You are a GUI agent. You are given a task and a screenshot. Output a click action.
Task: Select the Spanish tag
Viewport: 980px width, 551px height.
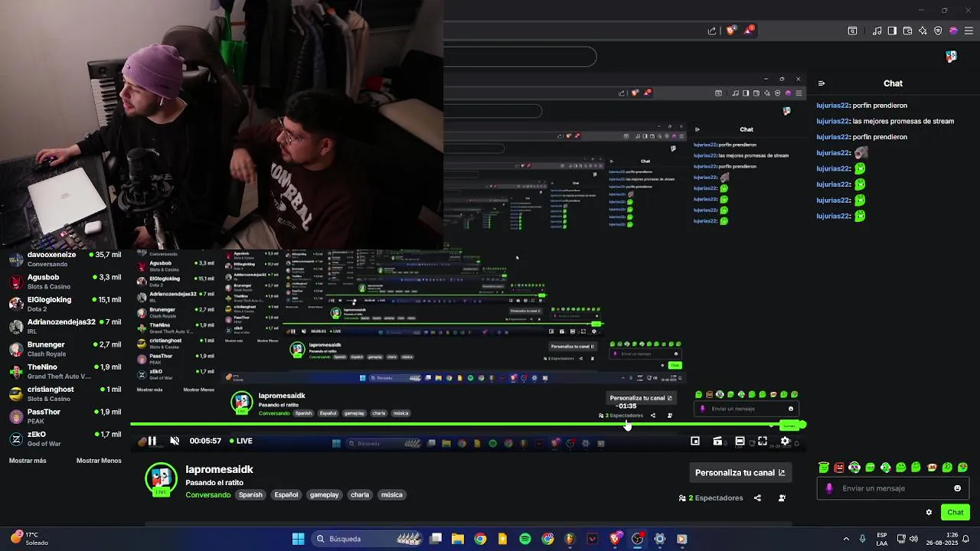pos(250,495)
